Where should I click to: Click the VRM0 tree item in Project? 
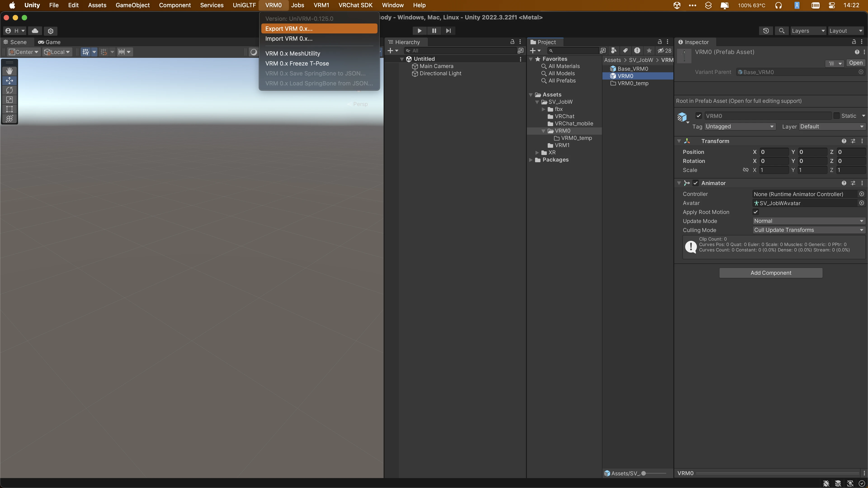(563, 131)
